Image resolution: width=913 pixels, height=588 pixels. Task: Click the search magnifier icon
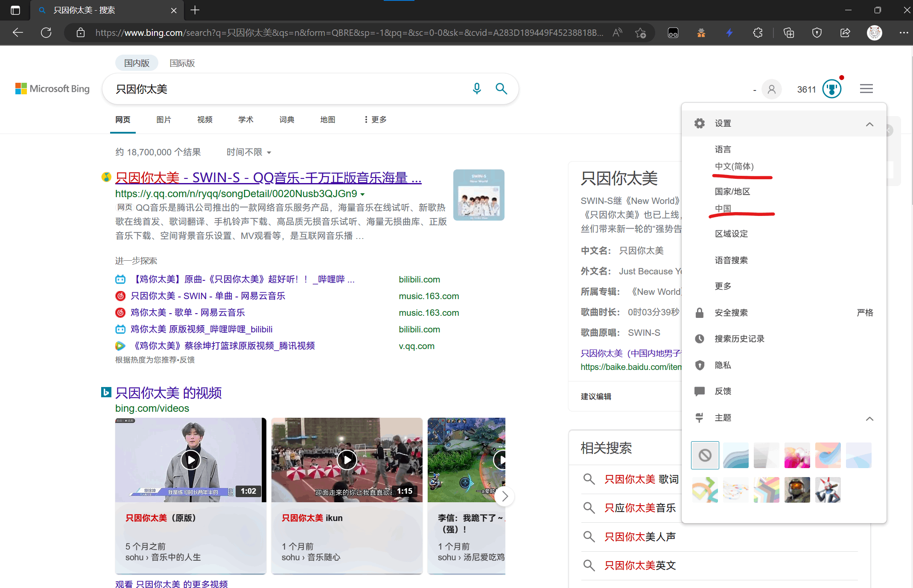pyautogui.click(x=501, y=89)
